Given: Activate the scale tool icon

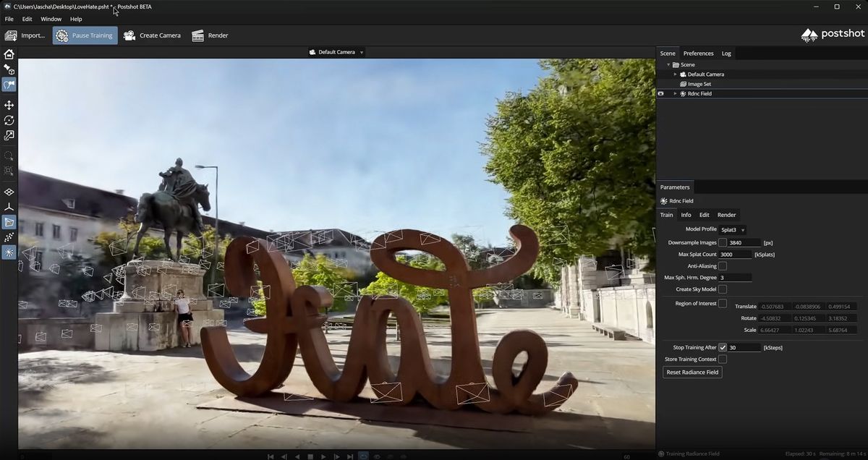Looking at the screenshot, I should tap(9, 135).
